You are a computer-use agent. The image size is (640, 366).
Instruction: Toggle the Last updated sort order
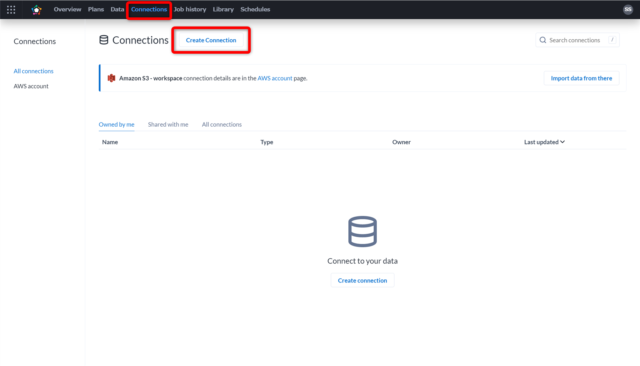point(544,142)
